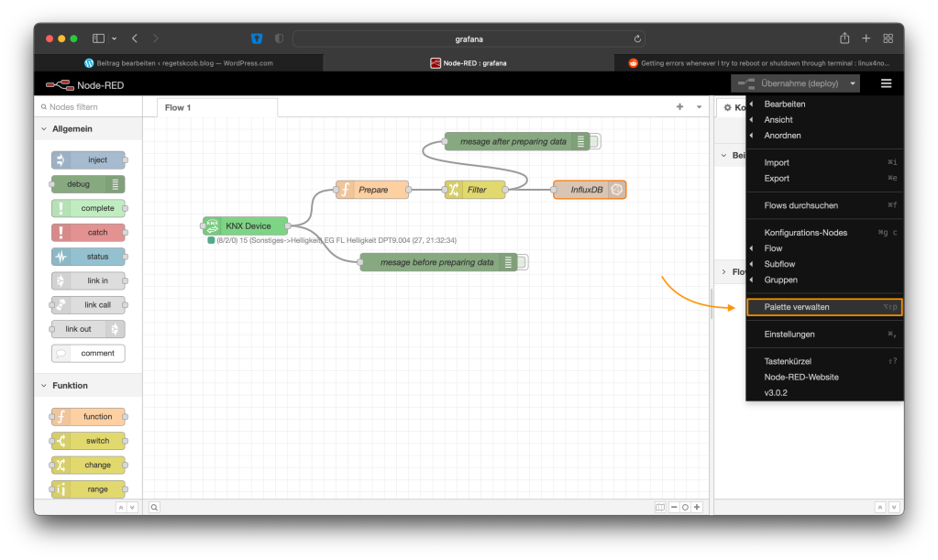Toggle the 'mesage before preparing data' debug output
The height and width of the screenshot is (560, 938).
point(523,261)
